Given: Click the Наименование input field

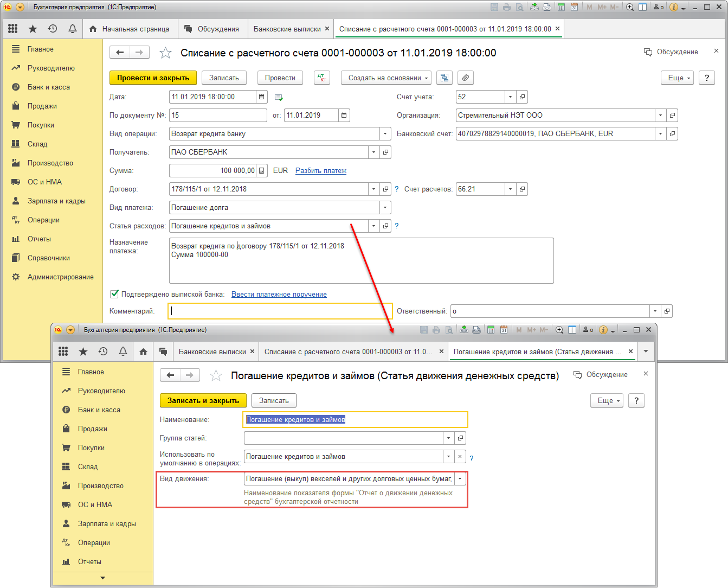Looking at the screenshot, I should point(355,420).
